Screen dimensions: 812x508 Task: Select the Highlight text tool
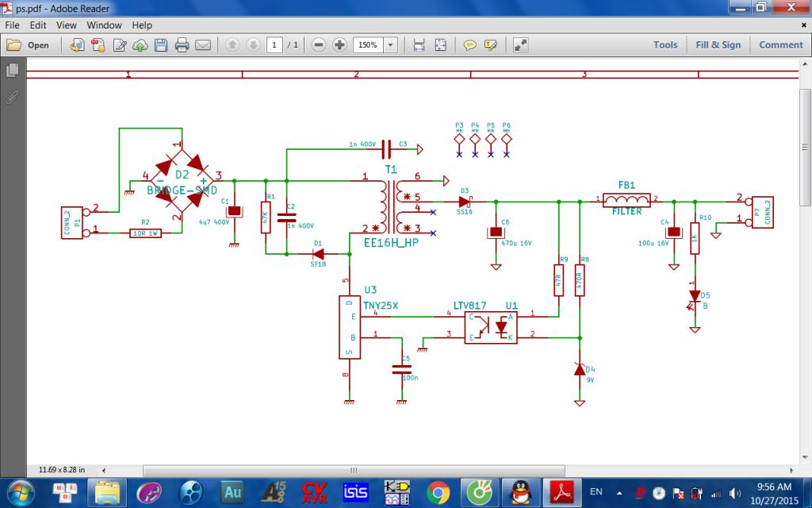(x=491, y=45)
